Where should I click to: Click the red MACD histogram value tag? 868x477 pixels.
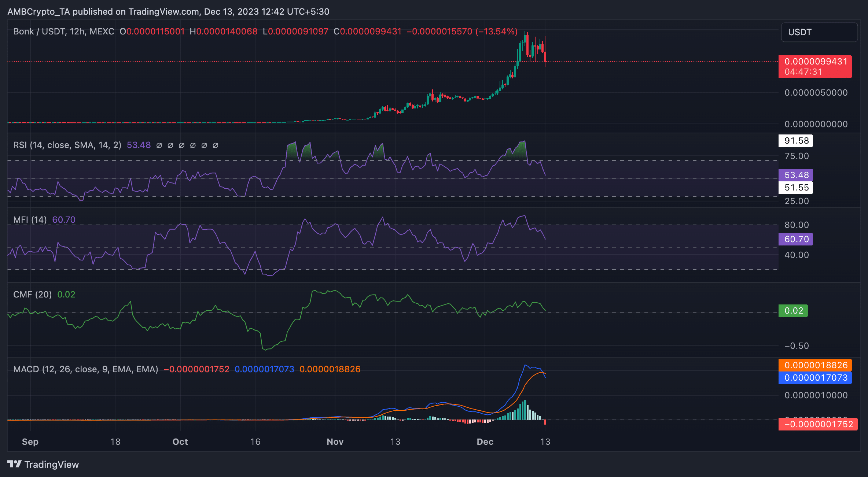[818, 424]
